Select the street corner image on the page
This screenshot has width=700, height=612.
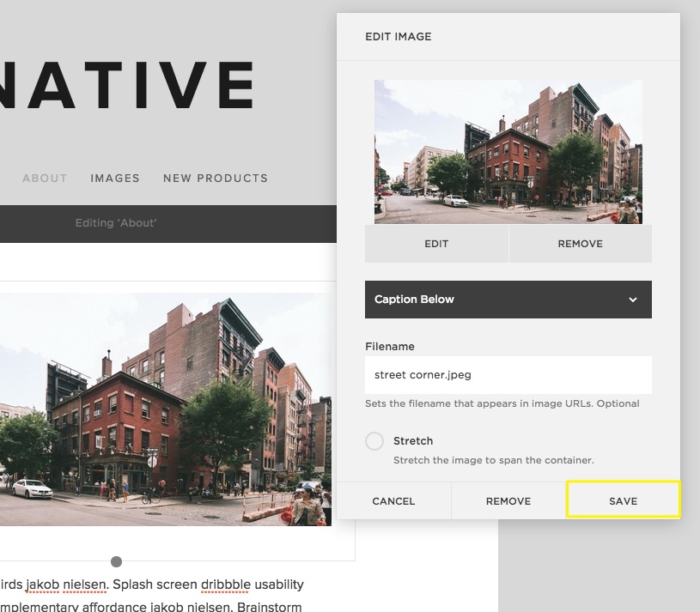(x=165, y=409)
